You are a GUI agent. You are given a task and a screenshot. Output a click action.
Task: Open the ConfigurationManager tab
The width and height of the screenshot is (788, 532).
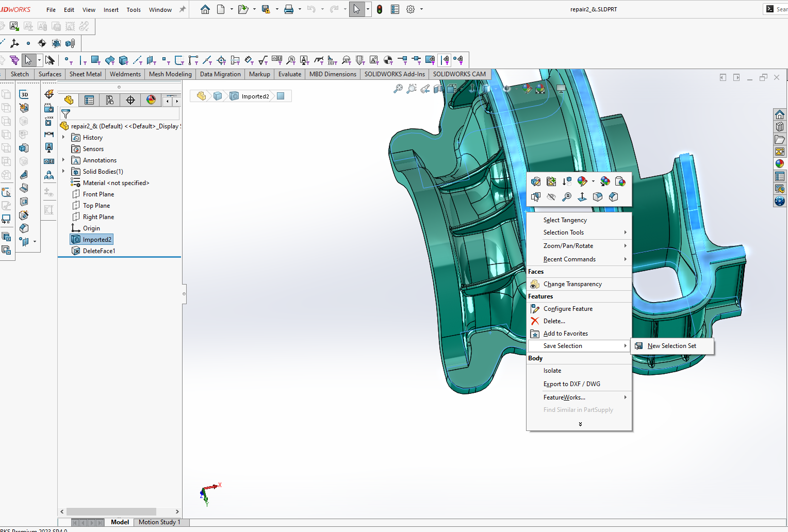click(109, 100)
